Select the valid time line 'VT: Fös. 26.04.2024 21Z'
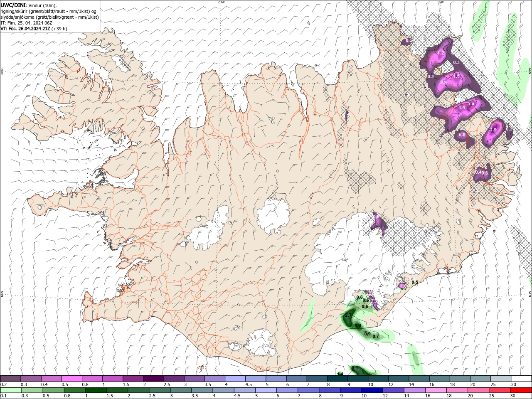The image size is (532, 399). (26, 29)
